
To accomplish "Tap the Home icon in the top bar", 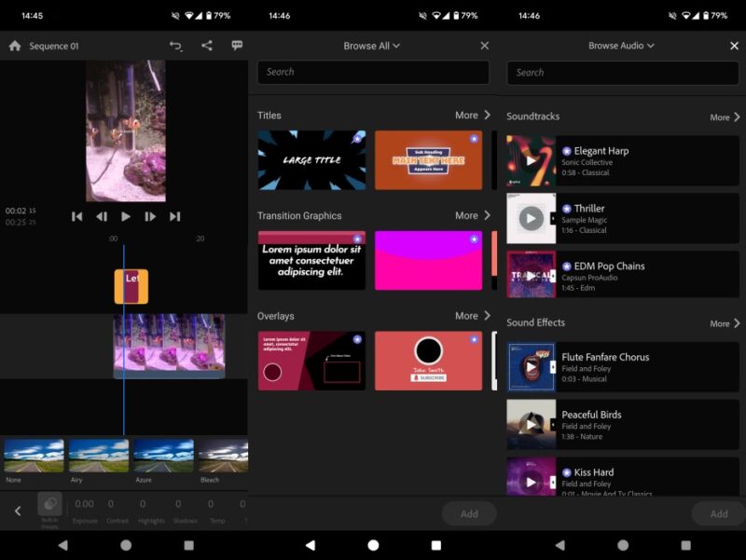I will [13, 45].
